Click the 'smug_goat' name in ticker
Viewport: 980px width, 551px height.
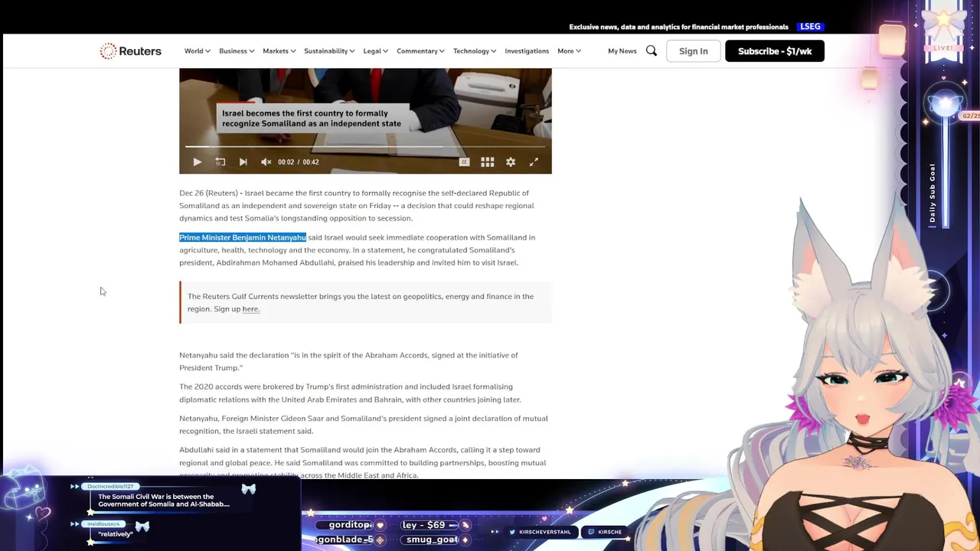[x=432, y=540]
